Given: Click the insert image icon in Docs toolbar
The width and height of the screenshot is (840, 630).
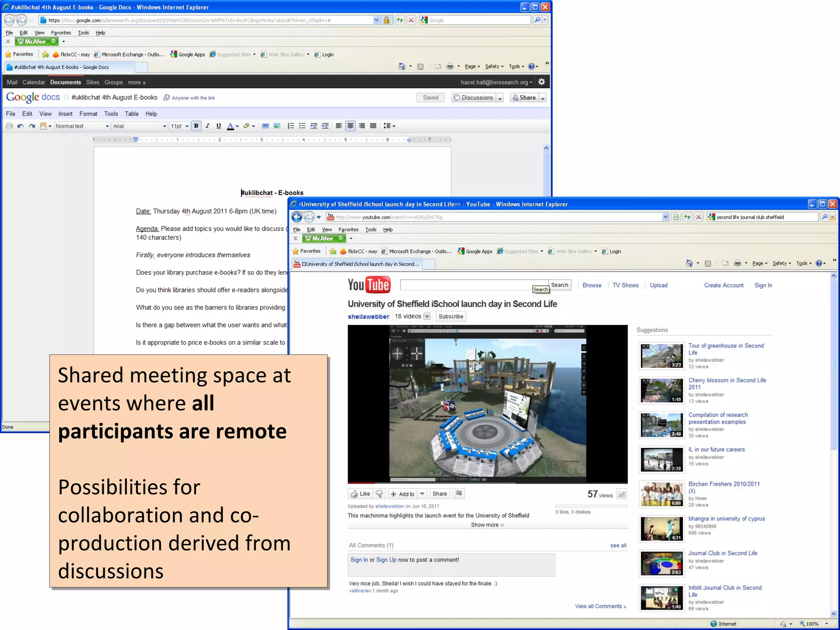Looking at the screenshot, I should point(277,126).
